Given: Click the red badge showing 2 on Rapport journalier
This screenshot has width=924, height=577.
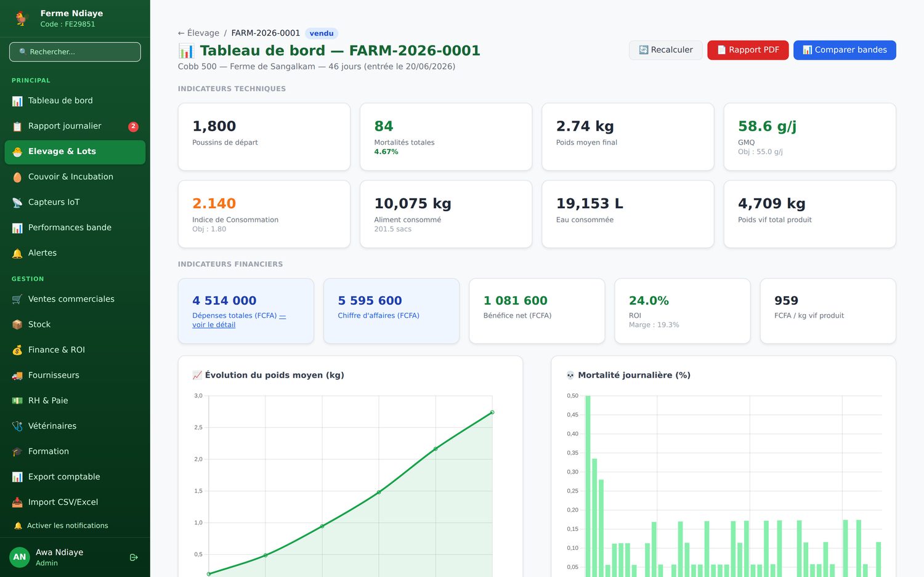Looking at the screenshot, I should (133, 126).
